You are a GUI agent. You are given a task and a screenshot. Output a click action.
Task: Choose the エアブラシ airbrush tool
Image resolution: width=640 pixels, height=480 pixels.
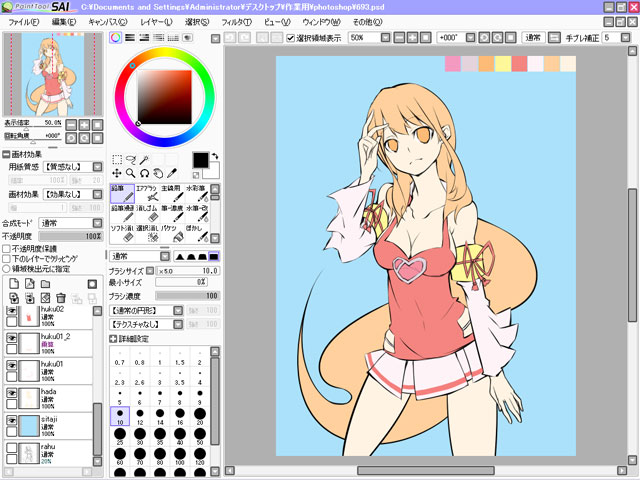[147, 193]
